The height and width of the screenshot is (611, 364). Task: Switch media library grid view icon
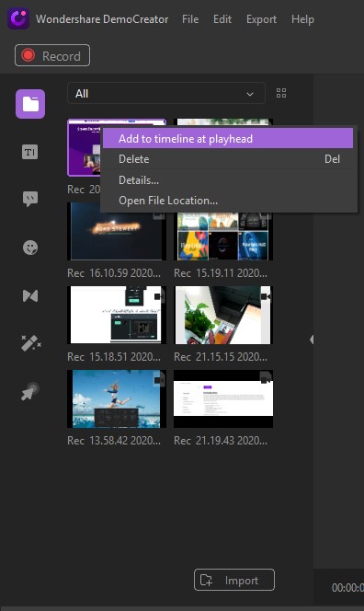pyautogui.click(x=281, y=93)
